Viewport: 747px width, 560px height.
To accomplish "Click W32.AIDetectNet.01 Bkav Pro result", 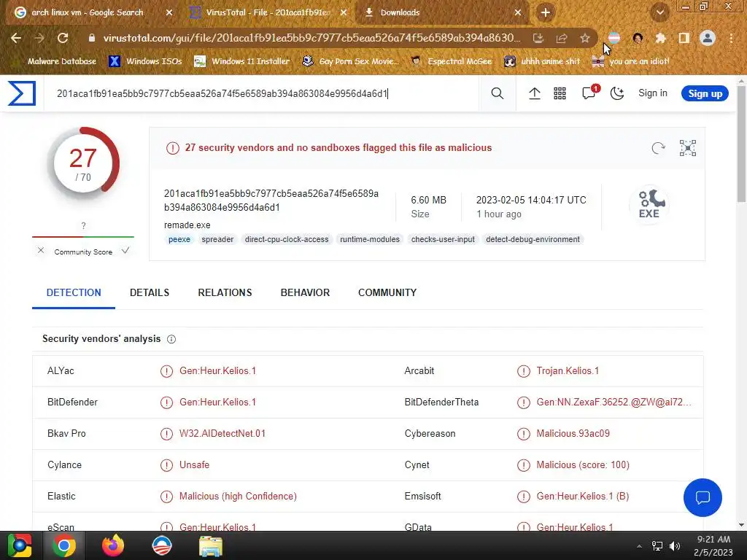I will [222, 434].
